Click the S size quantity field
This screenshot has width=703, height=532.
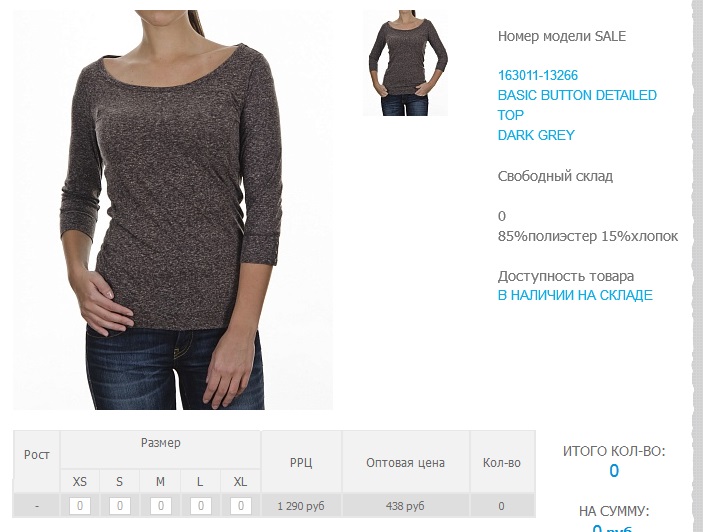[x=120, y=506]
